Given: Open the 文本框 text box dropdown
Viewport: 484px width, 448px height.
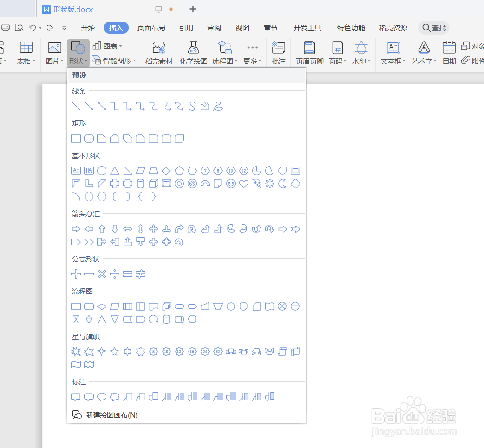Looking at the screenshot, I should coord(393,53).
